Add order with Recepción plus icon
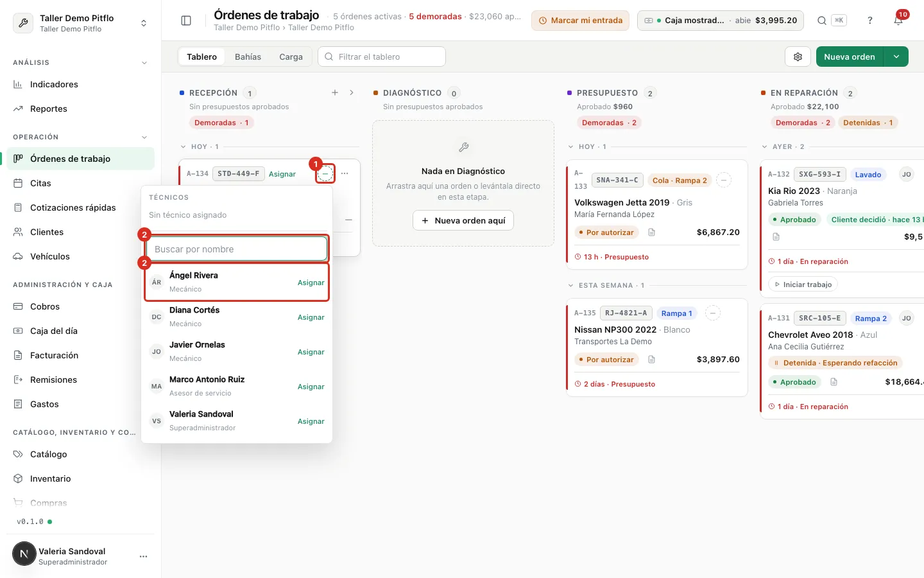Viewport: 924px width, 578px height. click(335, 92)
